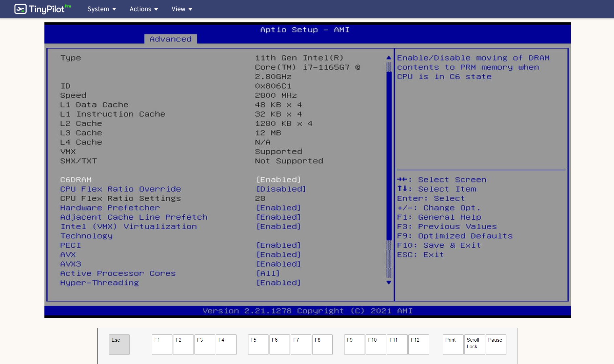Viewport: 614px width, 364px height.
Task: Hit the Print on-screen key
Action: (453, 344)
